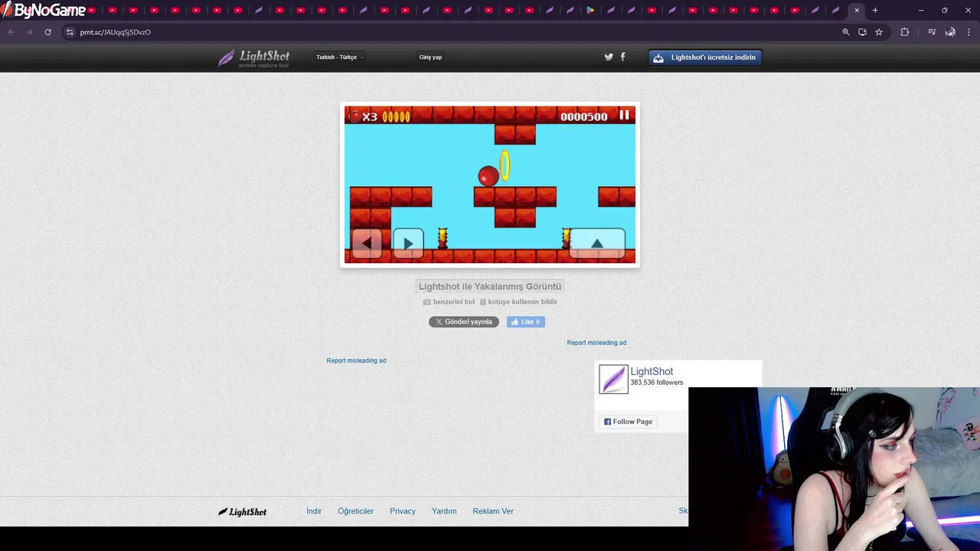The width and height of the screenshot is (980, 551).
Task: Click the install app icon in address bar
Action: coord(862,32)
